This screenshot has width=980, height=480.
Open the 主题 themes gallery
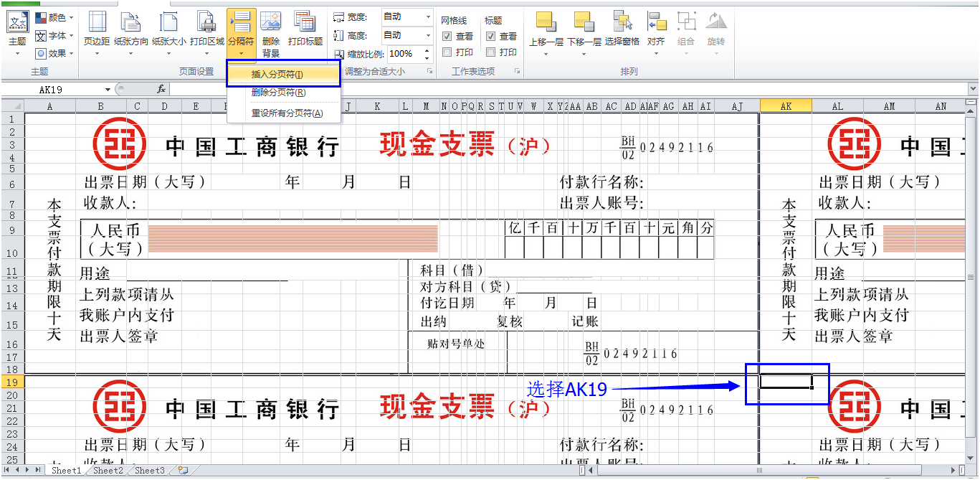pos(17,33)
